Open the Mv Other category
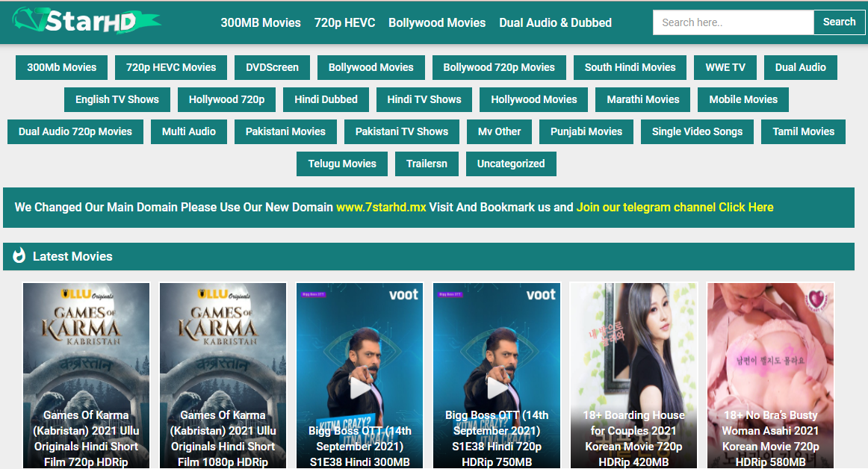The image size is (868, 469). pyautogui.click(x=499, y=131)
